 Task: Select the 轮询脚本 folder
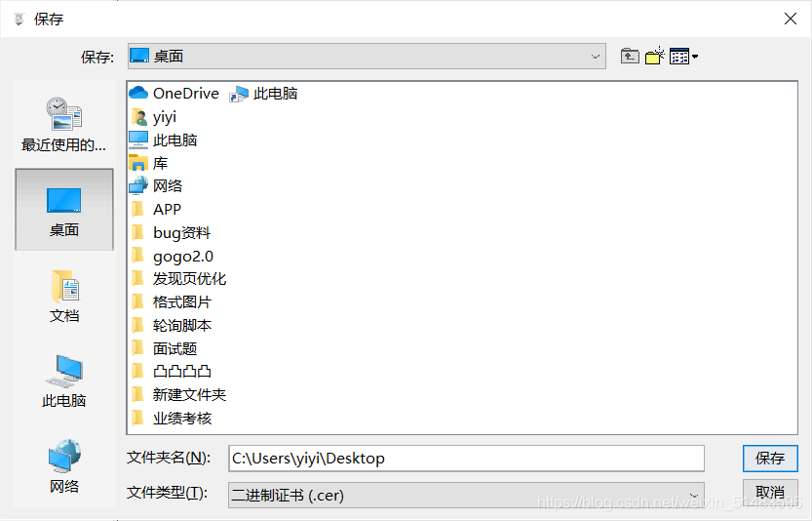click(x=171, y=326)
